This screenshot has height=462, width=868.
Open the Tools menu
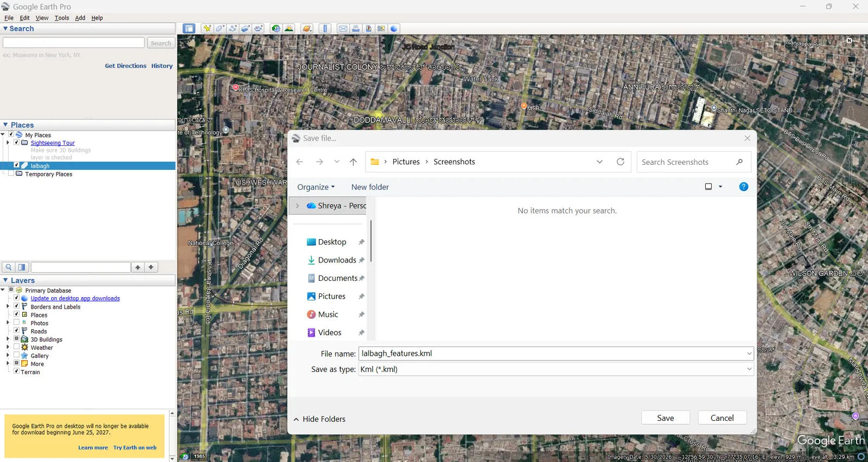(62, 18)
